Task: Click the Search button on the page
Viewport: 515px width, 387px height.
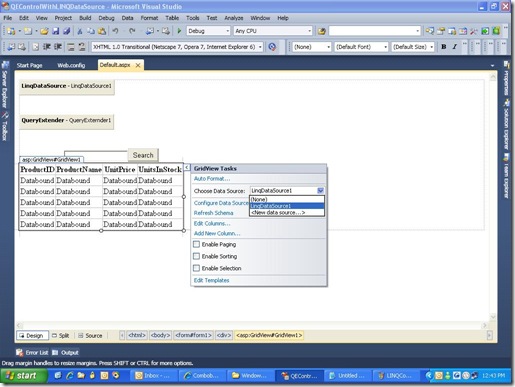Action: pos(143,155)
